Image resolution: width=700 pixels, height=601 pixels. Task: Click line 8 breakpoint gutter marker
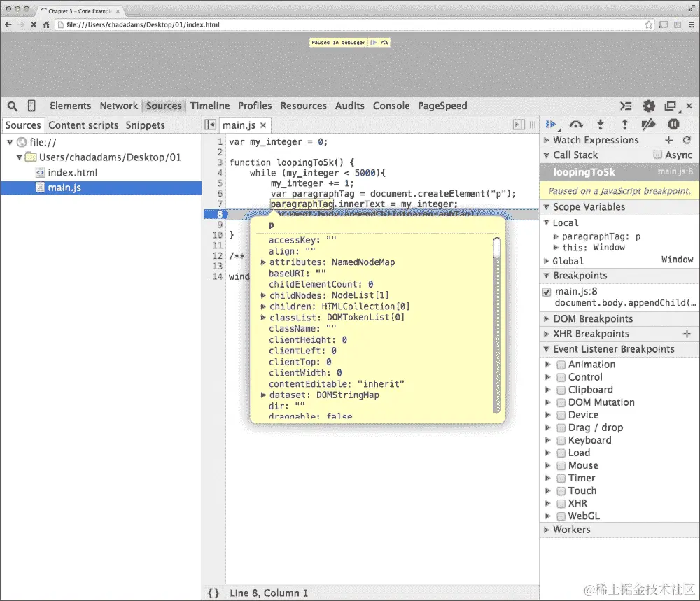tap(216, 214)
